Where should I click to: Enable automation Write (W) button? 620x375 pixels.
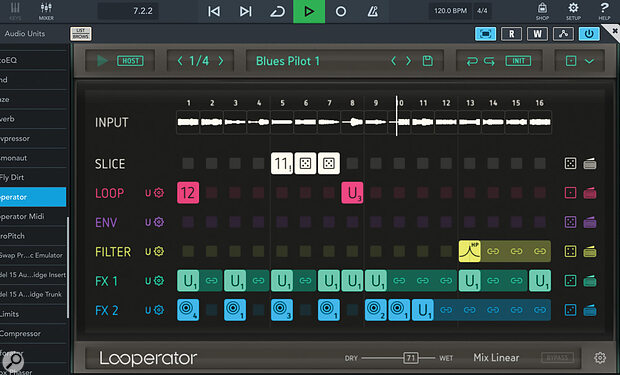[537, 34]
